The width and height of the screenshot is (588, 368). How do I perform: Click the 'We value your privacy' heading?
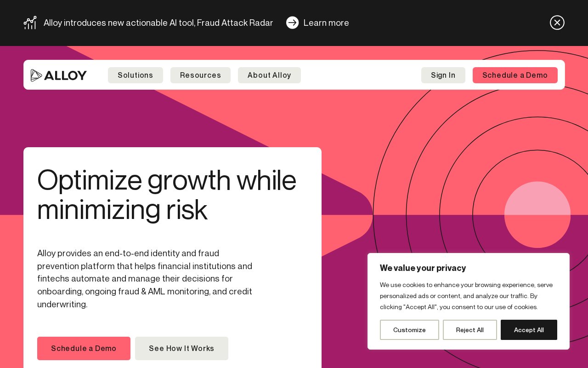click(423, 268)
